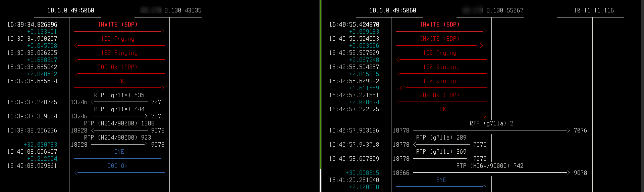Select the 180 Ringing message at 16:40:55.609892
Image resolution: width=644 pixels, height=192 pixels.
pos(441,81)
